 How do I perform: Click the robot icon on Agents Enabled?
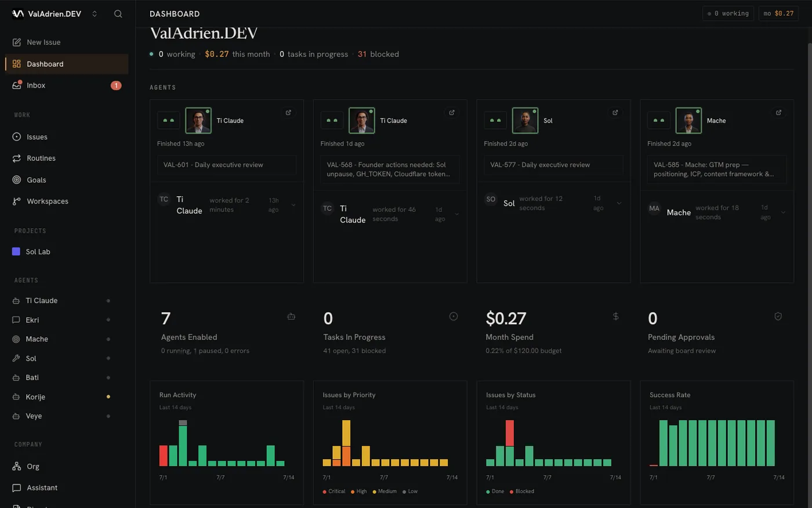tap(291, 316)
